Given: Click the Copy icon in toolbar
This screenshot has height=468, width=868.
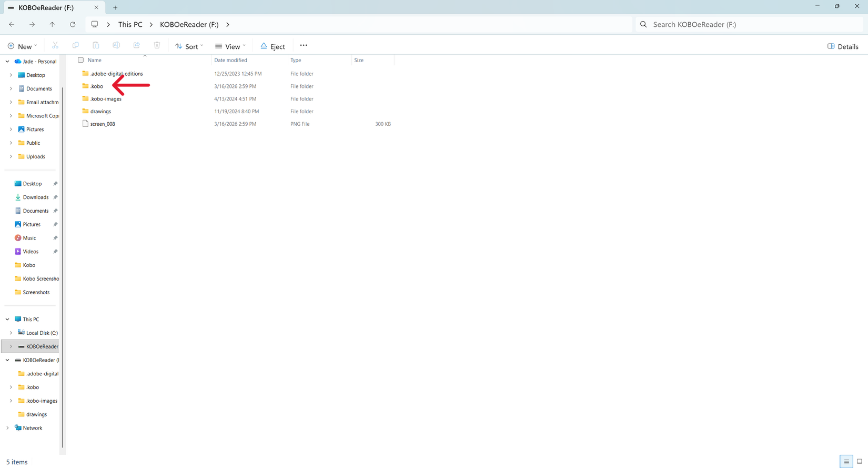Looking at the screenshot, I should coord(76,46).
